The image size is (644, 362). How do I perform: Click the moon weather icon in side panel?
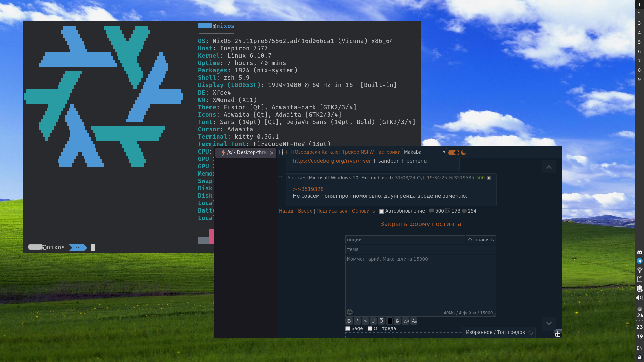click(x=639, y=309)
